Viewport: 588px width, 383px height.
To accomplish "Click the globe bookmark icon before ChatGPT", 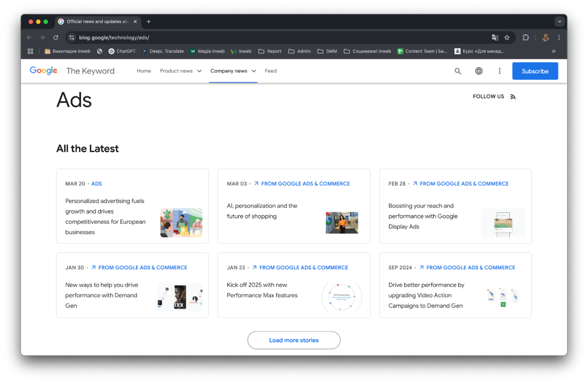I will pyautogui.click(x=99, y=51).
